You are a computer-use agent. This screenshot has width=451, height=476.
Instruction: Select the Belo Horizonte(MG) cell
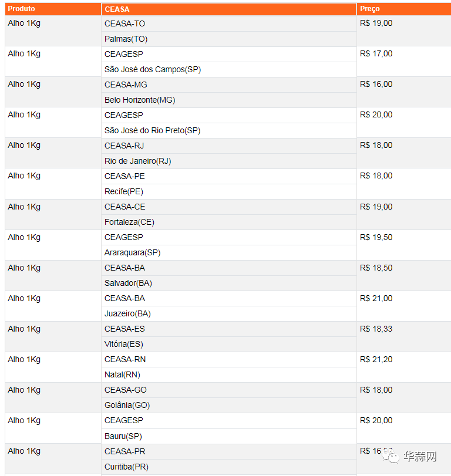coord(229,100)
